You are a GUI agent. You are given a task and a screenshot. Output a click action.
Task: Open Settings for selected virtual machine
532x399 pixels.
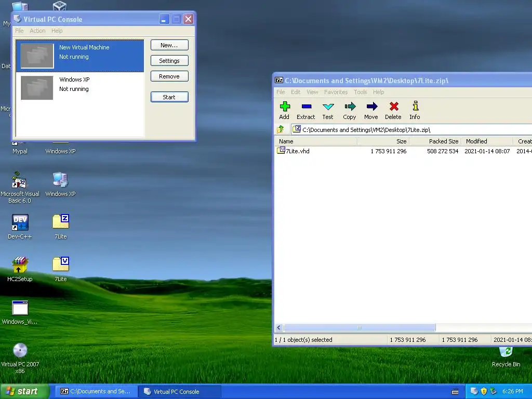(x=169, y=61)
